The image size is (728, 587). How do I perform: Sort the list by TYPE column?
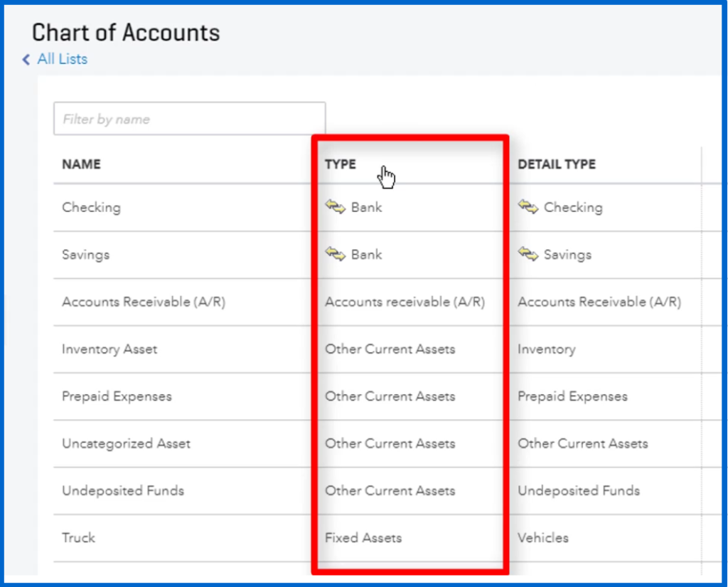point(341,164)
